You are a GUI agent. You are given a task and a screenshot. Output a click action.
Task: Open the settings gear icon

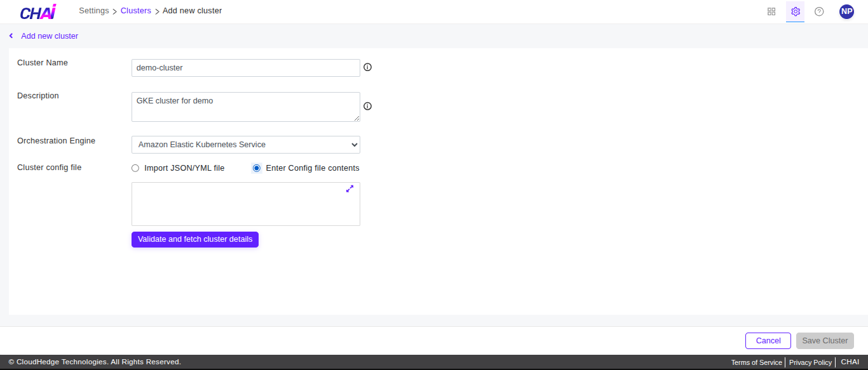point(795,11)
